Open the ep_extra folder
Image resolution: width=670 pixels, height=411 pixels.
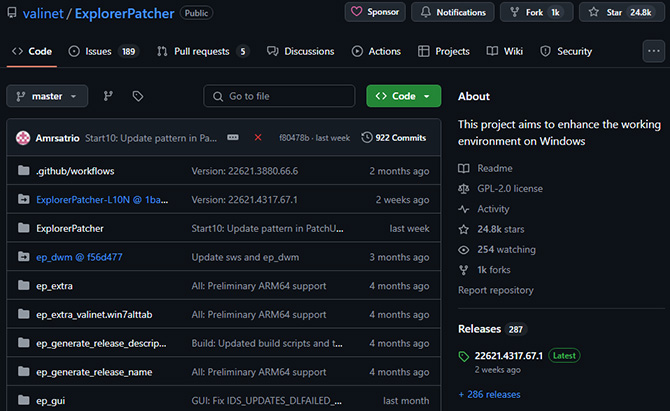coord(54,286)
